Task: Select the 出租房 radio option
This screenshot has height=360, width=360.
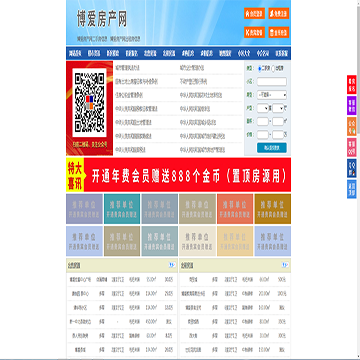Action: pos(274,68)
